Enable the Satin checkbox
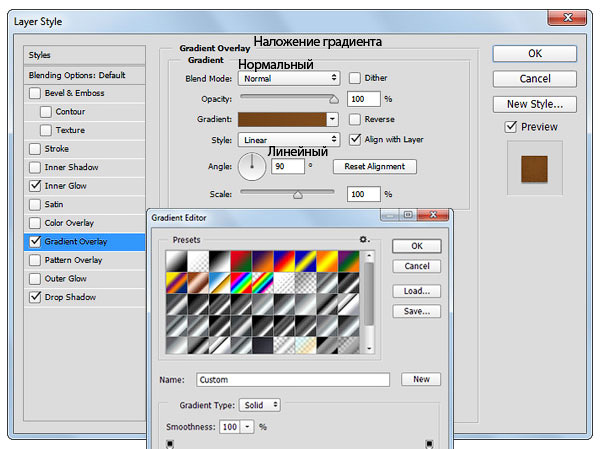Viewport: 600px width, 449px height. coord(35,204)
